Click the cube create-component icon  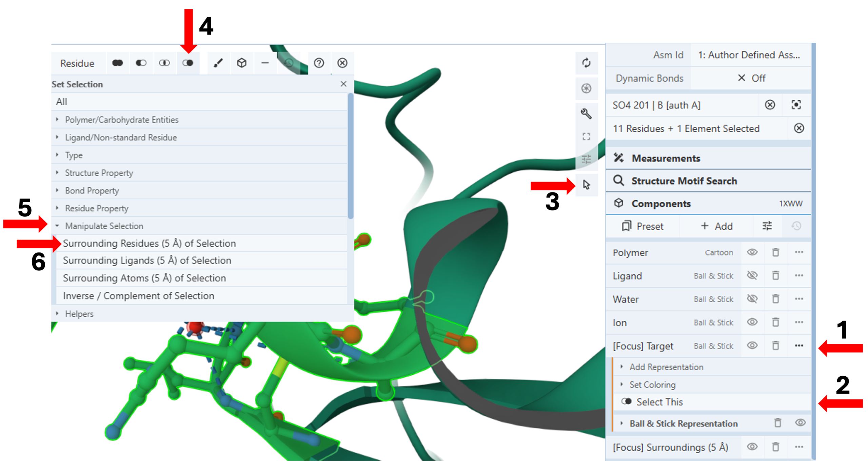[x=241, y=63]
